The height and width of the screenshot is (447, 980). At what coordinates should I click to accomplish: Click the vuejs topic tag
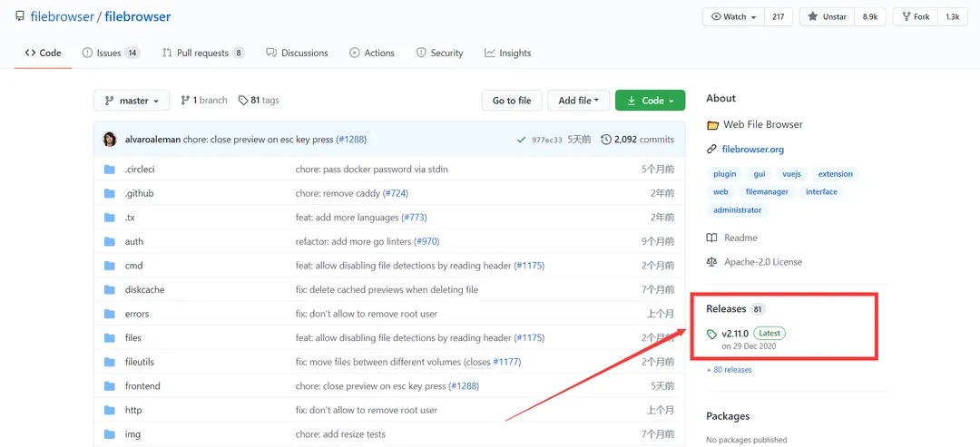[x=790, y=174]
